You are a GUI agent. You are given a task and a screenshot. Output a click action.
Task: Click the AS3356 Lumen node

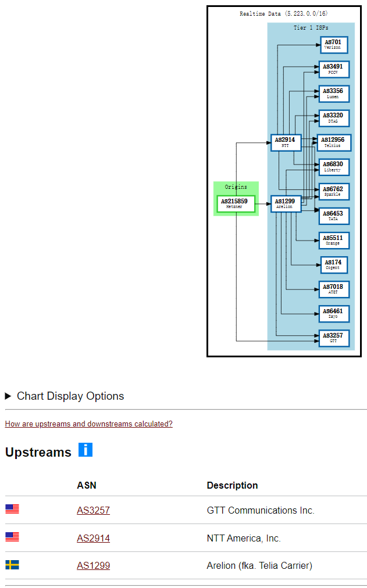pos(334,94)
